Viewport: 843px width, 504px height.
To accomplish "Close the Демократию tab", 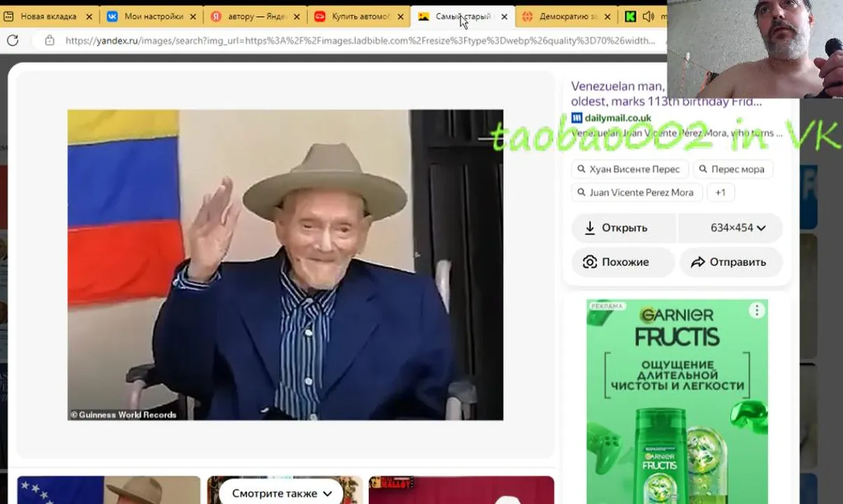I will (607, 16).
